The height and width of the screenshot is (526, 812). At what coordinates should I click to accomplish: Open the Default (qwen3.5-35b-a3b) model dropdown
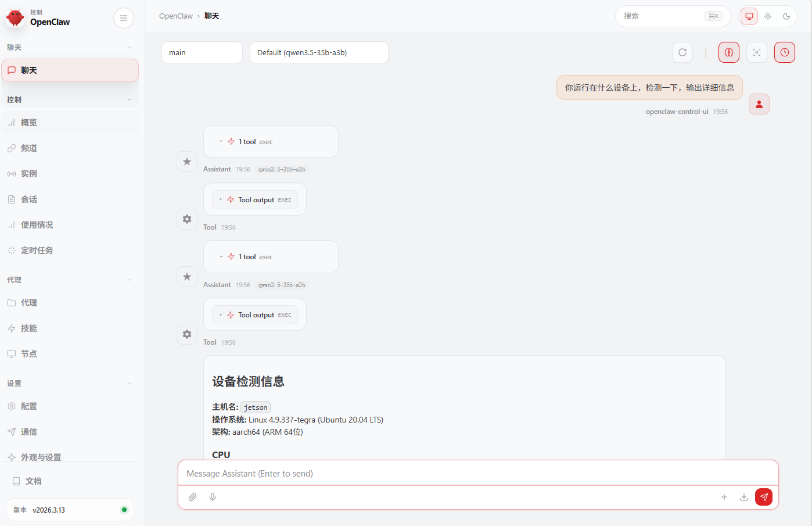coord(319,52)
